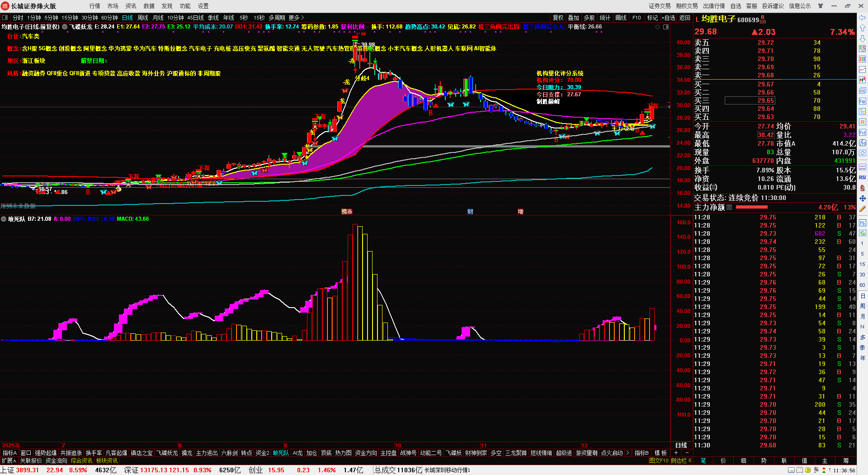Toggle the 日线 daily period in top toolbar
Image resolution: width=868 pixels, height=475 pixels.
click(127, 18)
